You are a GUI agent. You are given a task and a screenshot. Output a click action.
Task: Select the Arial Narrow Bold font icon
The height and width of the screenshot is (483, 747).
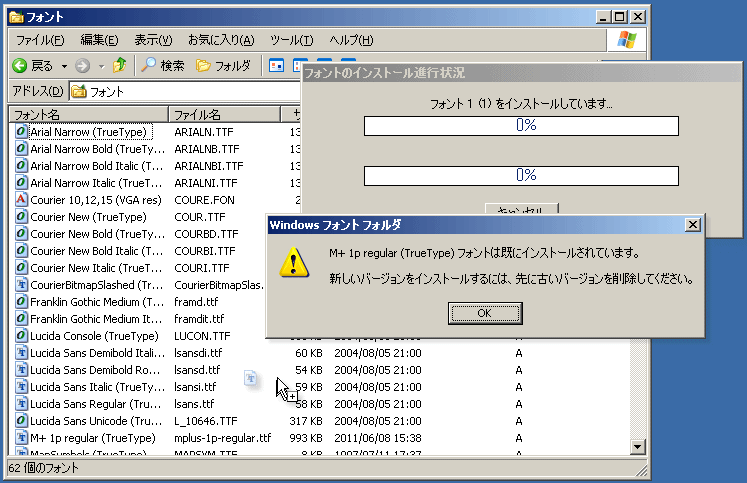(21, 149)
